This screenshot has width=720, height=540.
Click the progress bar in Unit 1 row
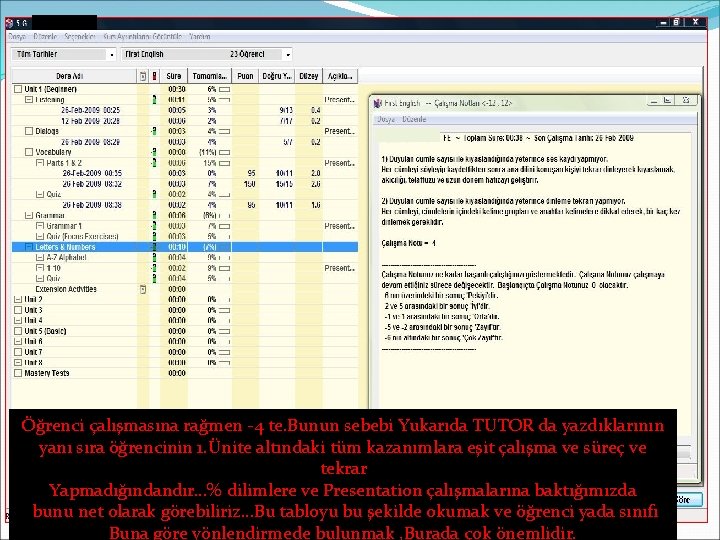[x=225, y=89]
